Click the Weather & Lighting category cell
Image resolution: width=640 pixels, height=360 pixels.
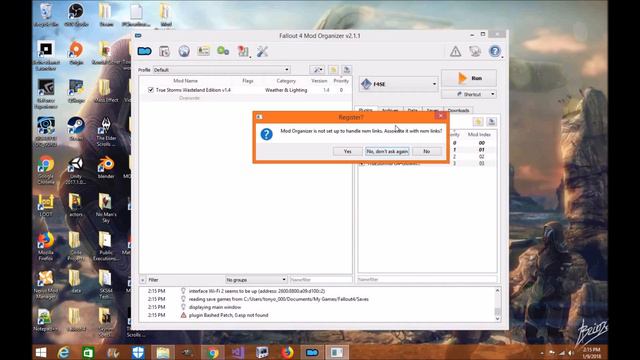coord(286,90)
